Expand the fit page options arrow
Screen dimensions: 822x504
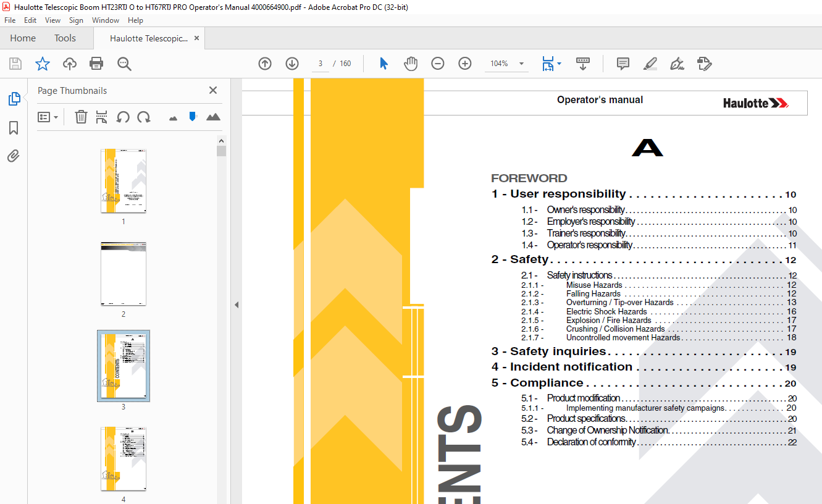560,64
